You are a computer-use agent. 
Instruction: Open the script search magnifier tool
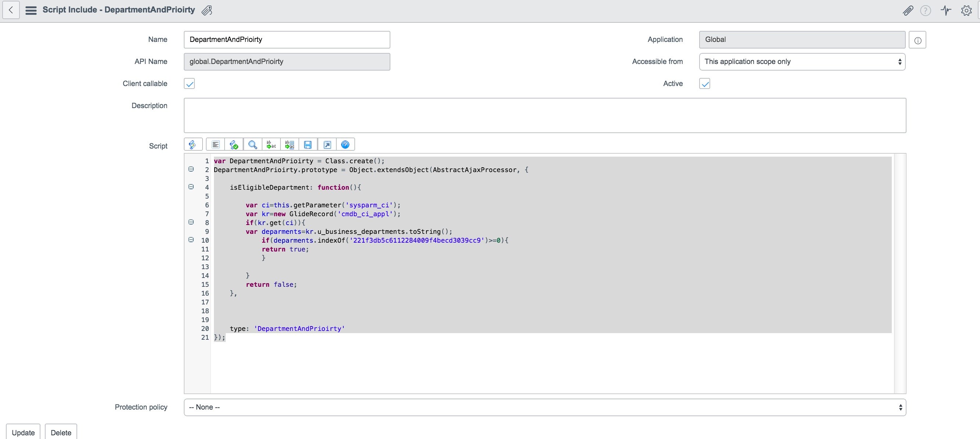point(252,144)
